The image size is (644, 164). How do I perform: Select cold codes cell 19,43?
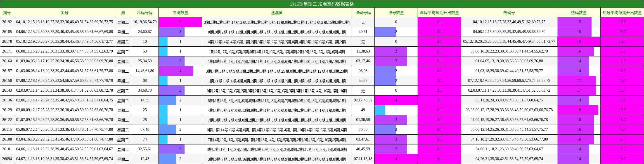tap(145, 159)
